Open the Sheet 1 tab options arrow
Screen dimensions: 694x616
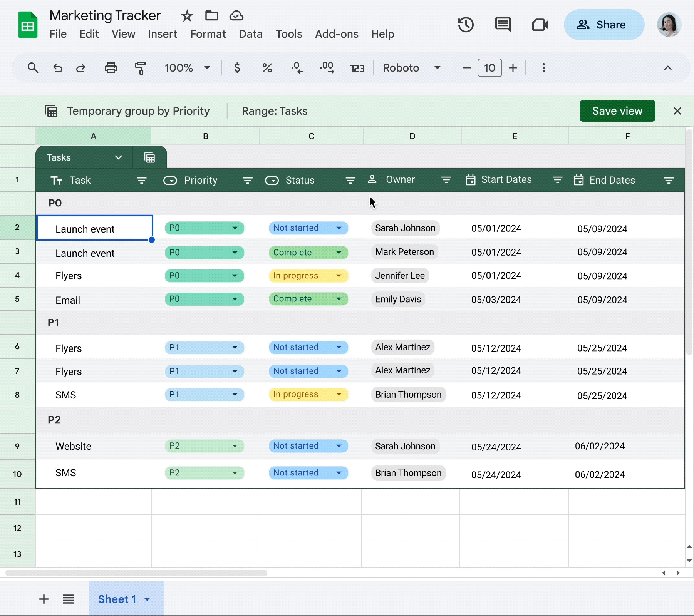point(147,599)
